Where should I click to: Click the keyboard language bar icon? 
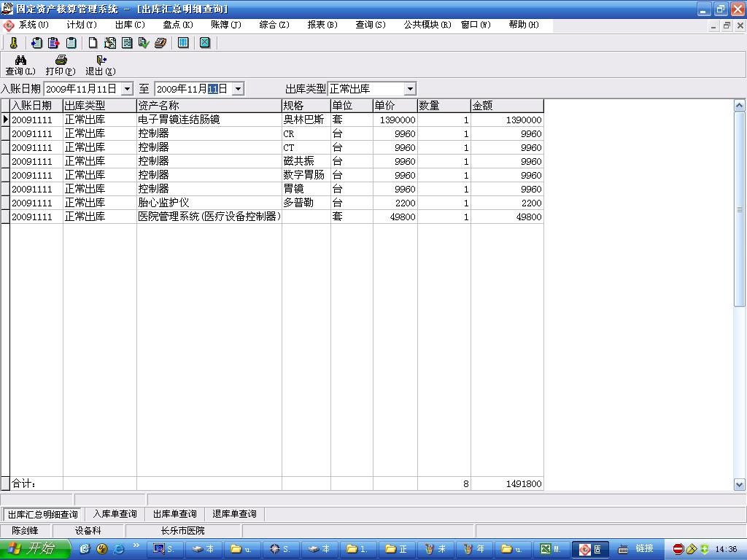623,549
